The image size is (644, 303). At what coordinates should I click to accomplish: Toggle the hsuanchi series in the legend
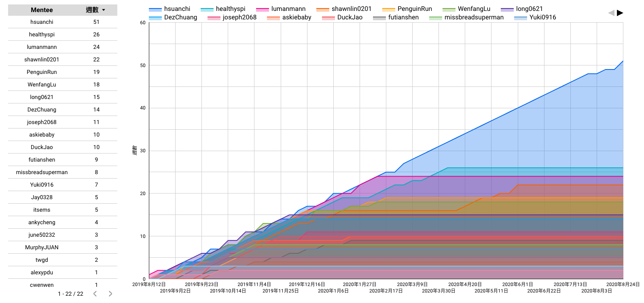tap(169, 9)
